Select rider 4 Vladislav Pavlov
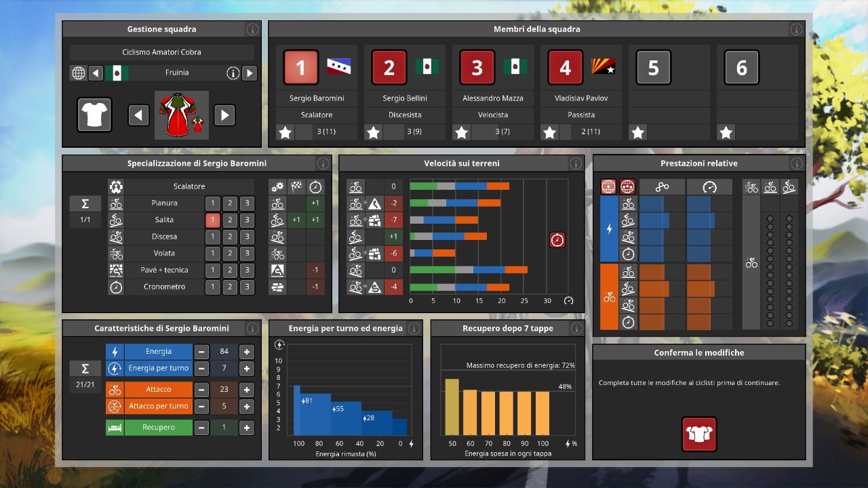 click(x=565, y=68)
